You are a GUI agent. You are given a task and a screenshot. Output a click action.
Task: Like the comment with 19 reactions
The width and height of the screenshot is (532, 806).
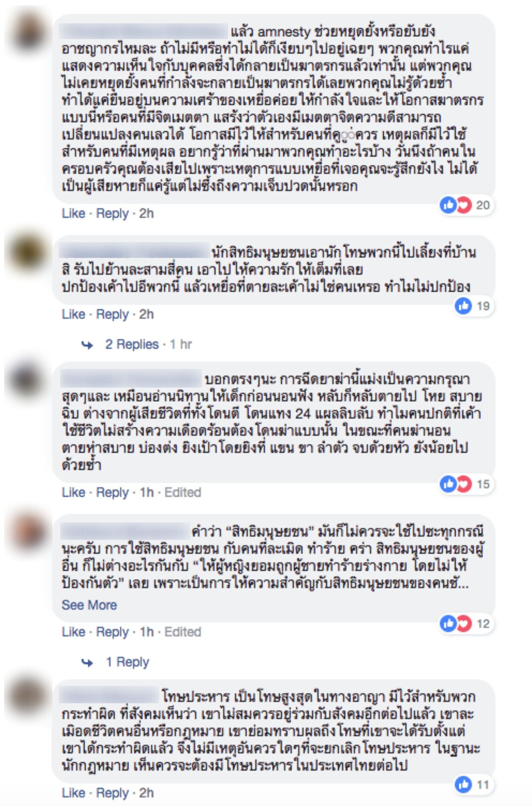(73, 314)
